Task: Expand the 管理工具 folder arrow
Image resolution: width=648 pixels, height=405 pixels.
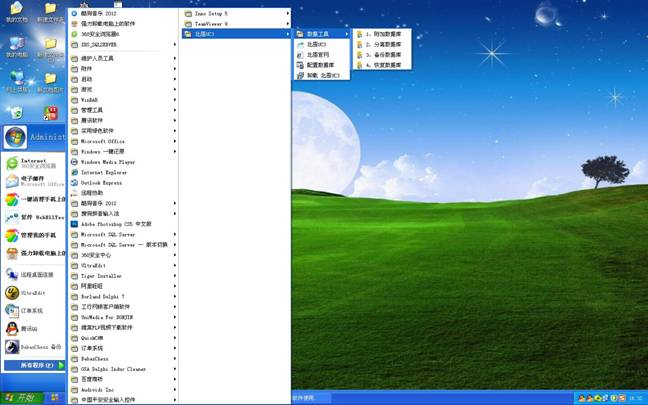Action: [175, 110]
